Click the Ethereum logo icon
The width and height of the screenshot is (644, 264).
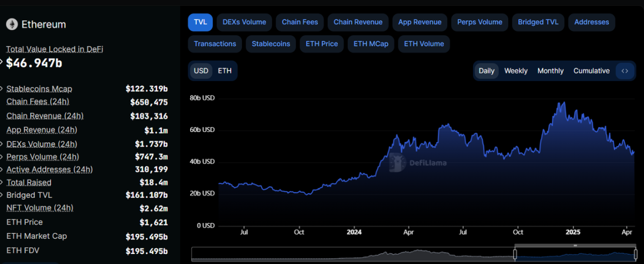tap(12, 24)
